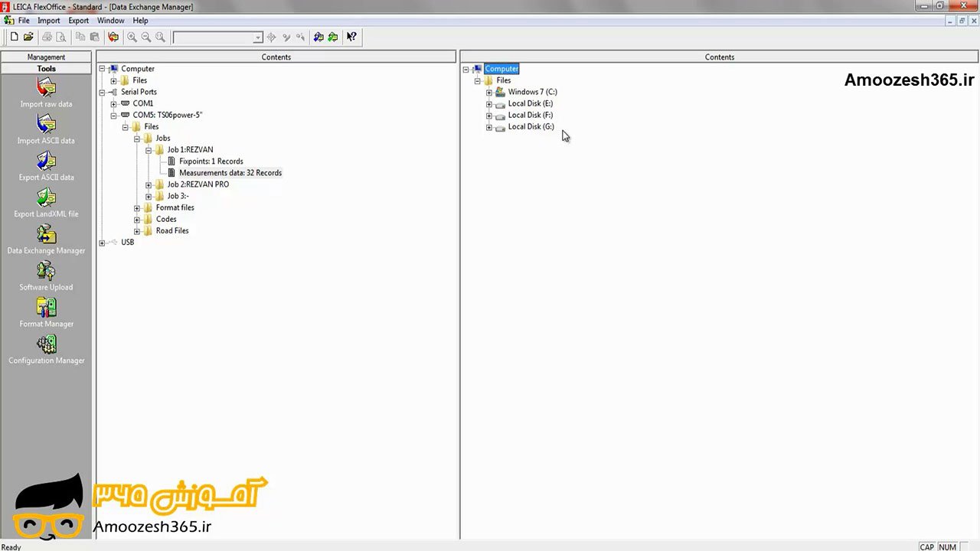The width and height of the screenshot is (980, 551).
Task: Click the Open folder toolbar icon
Action: click(28, 37)
